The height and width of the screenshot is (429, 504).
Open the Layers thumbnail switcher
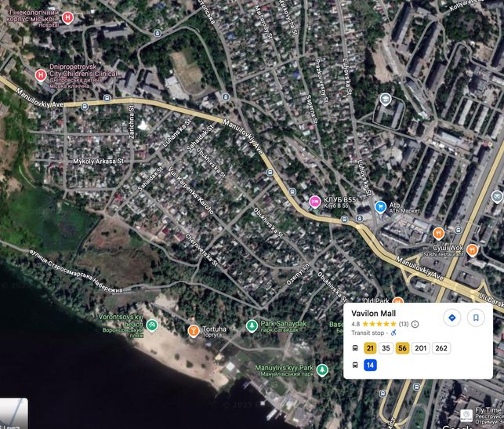point(14,413)
